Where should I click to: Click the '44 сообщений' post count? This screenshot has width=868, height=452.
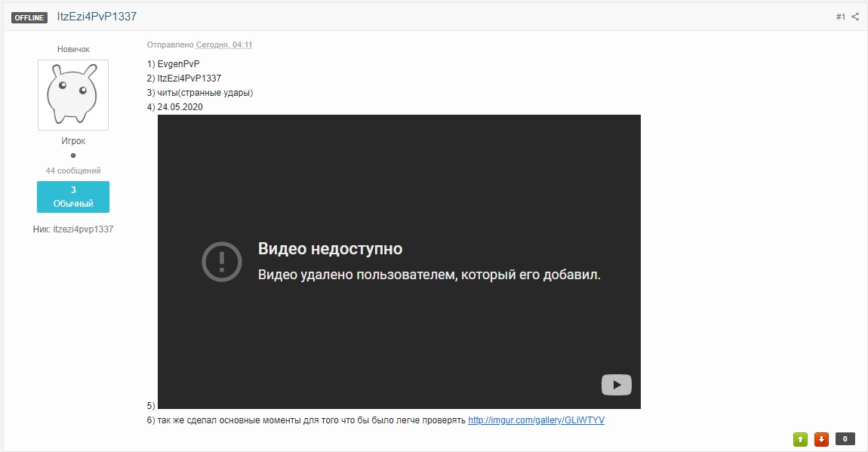pos(73,171)
